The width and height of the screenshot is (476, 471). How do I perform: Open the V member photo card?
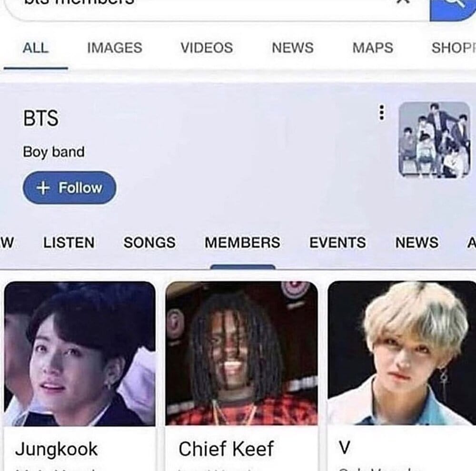tap(402, 353)
